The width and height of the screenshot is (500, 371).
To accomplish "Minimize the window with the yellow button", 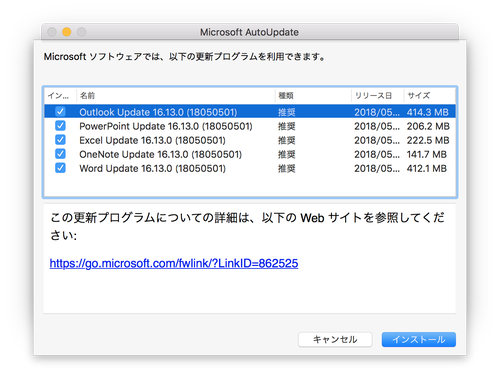I will pos(67,32).
